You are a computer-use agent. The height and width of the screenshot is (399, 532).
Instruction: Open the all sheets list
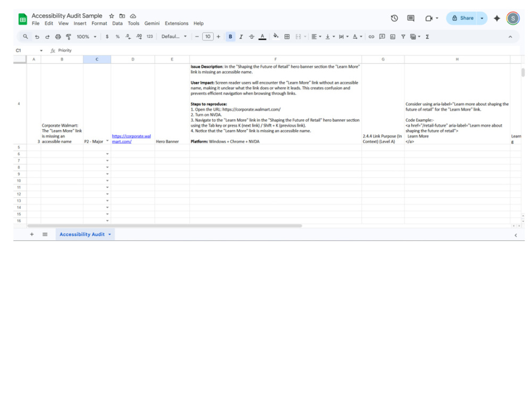tap(45, 234)
